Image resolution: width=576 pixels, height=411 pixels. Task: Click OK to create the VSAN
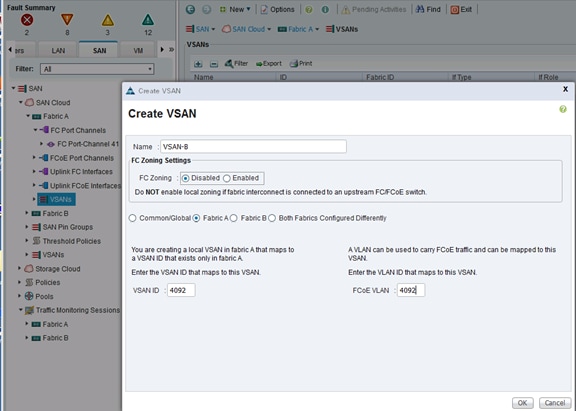(522, 403)
